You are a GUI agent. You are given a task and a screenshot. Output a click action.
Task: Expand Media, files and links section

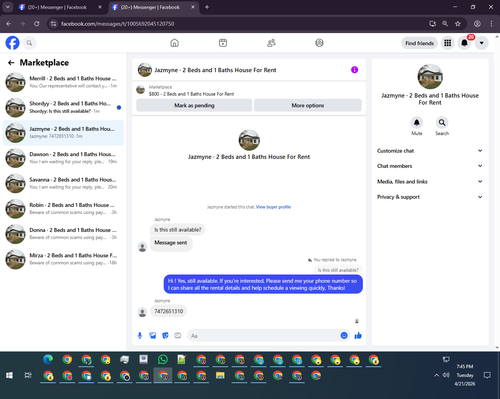pos(430,182)
